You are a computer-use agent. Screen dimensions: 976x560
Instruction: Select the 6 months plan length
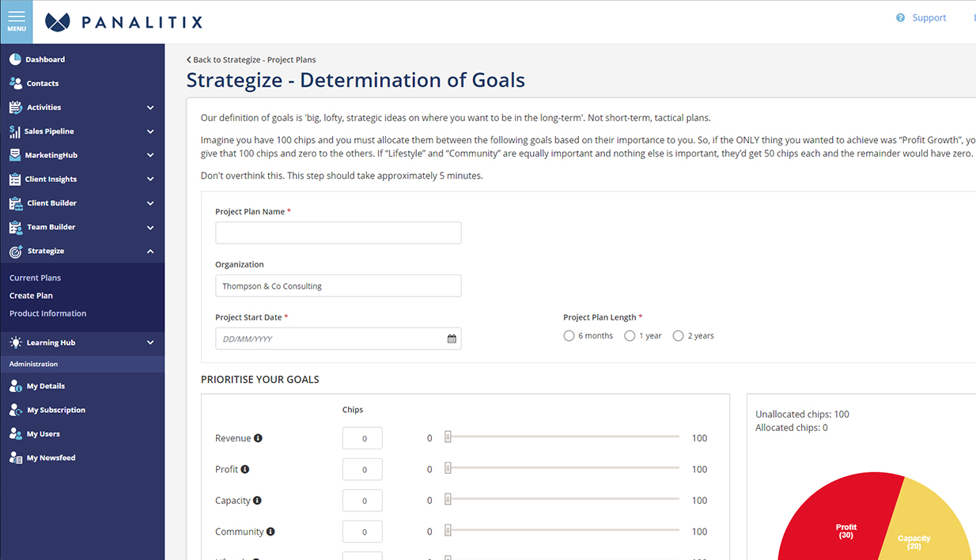(x=569, y=336)
